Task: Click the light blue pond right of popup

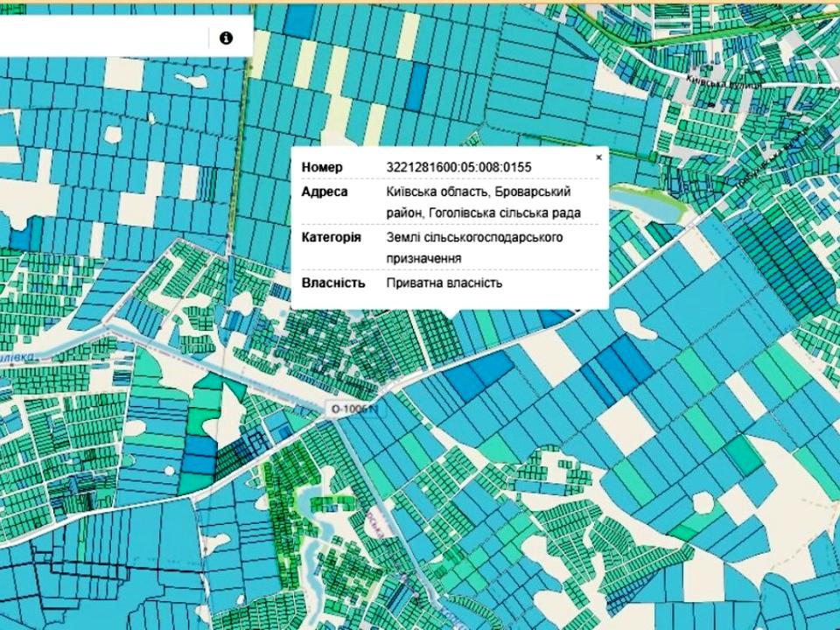Action: pyautogui.click(x=646, y=205)
